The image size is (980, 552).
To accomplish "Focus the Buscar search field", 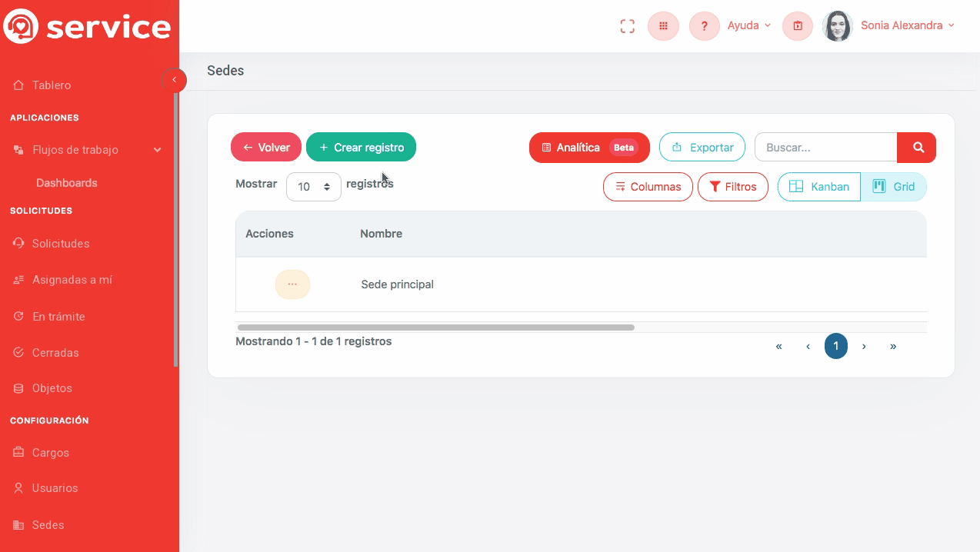I will pos(826,148).
